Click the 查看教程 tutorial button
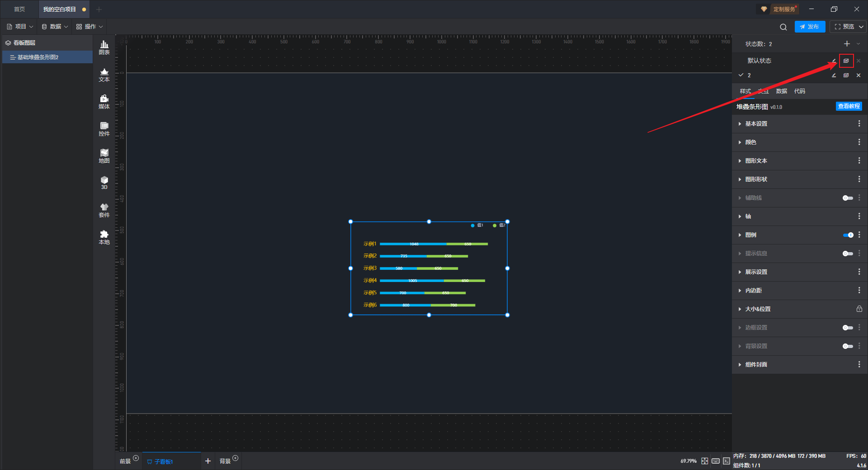The image size is (868, 470). tap(849, 106)
